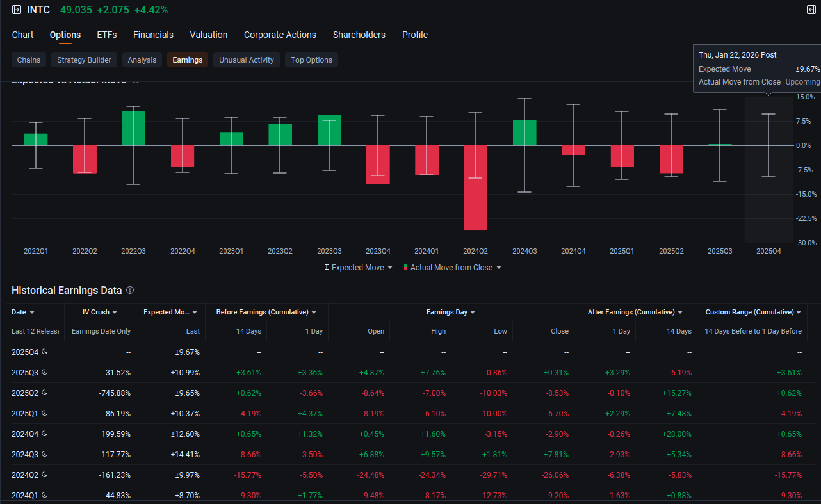The image size is (821, 504).
Task: Open the Financials tab
Action: coord(153,35)
